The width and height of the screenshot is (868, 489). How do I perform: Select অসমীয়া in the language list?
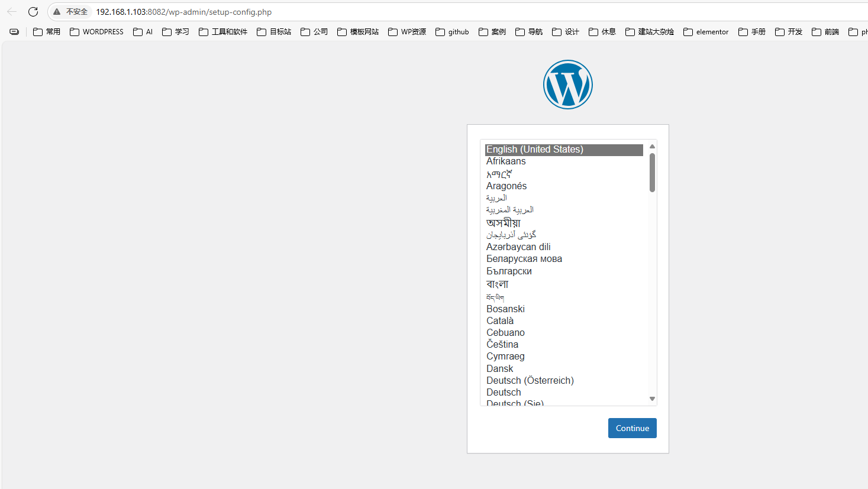coord(564,222)
